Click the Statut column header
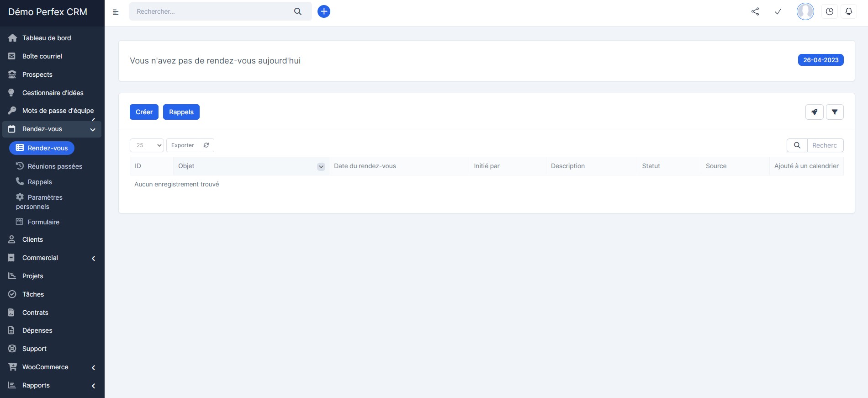Screen dimensions: 868x398 coord(669,166)
